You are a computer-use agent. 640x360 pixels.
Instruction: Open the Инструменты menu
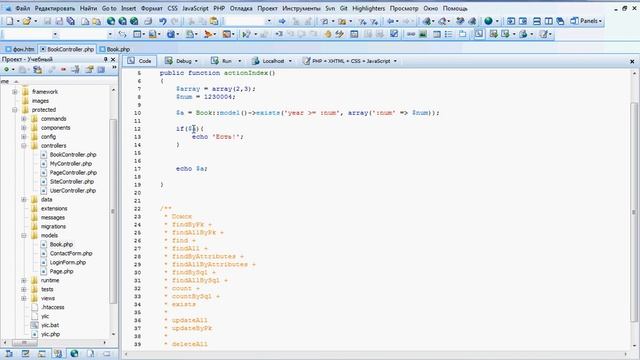[301, 9]
